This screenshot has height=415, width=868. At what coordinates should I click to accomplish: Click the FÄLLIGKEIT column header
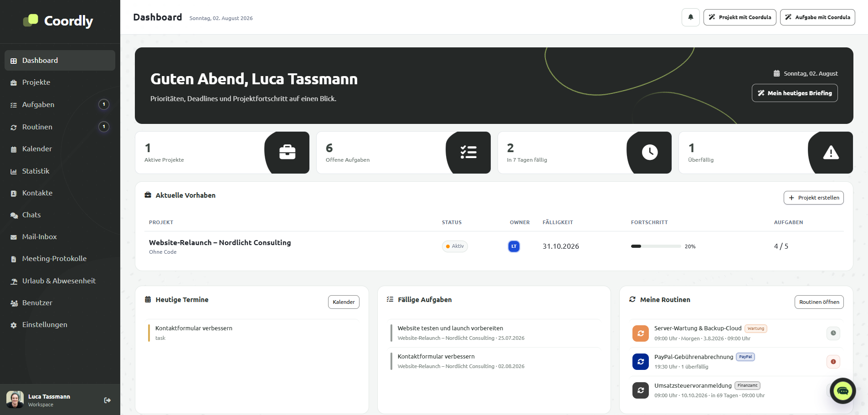(558, 222)
